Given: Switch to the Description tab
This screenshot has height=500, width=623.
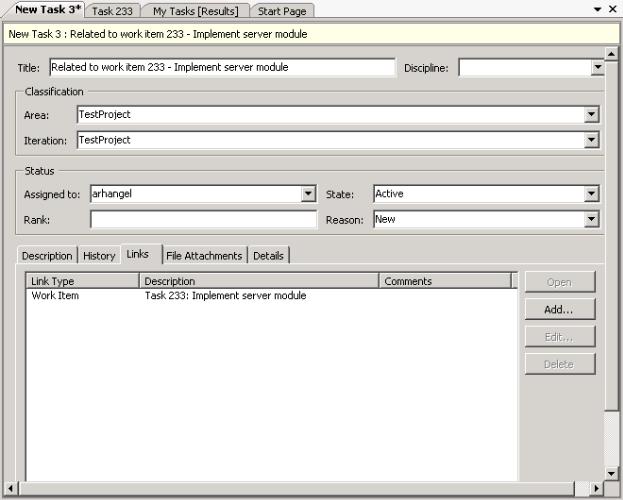Looking at the screenshot, I should pyautogui.click(x=47, y=256).
